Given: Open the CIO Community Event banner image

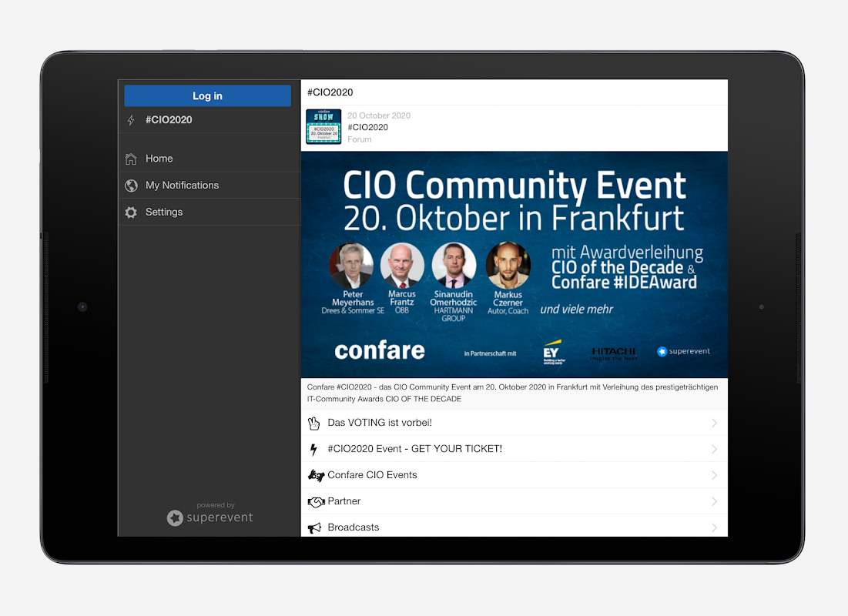Looking at the screenshot, I should coord(514,264).
